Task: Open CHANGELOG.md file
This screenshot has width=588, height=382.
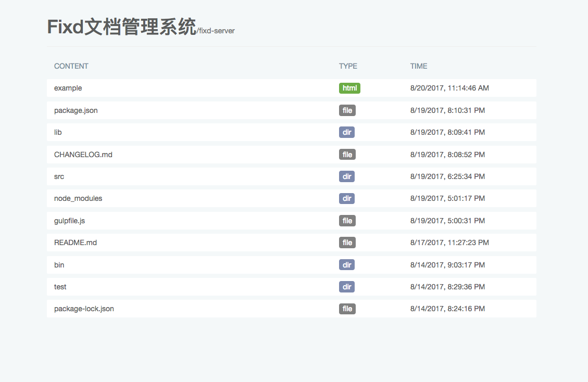Action: (83, 155)
